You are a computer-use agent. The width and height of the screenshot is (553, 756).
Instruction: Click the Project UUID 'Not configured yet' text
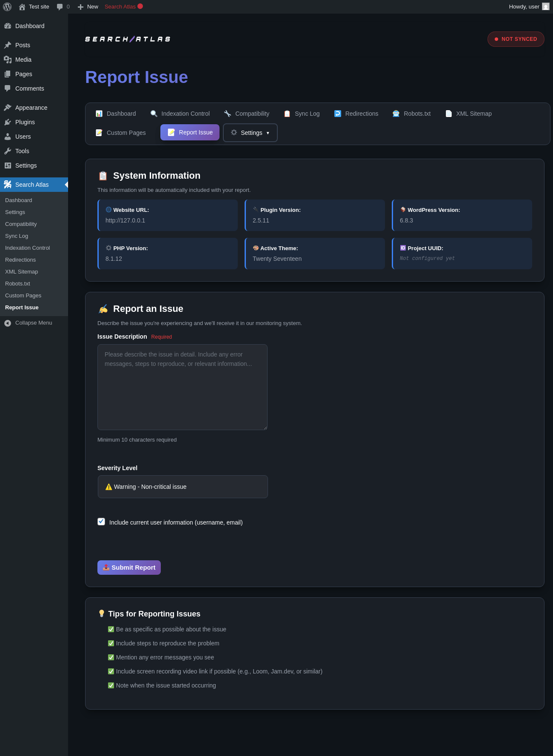pyautogui.click(x=427, y=258)
